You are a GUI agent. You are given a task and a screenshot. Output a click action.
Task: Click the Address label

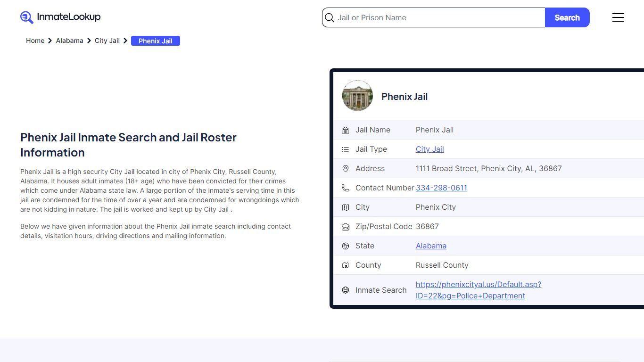point(370,169)
